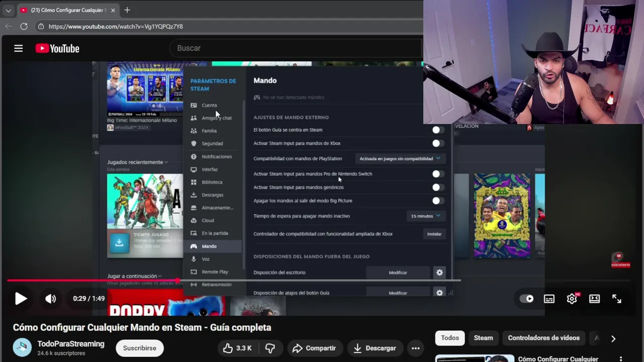The image size is (644, 362).
Task: Click Instalar for the Xbox compatibility driver
Action: tap(434, 234)
